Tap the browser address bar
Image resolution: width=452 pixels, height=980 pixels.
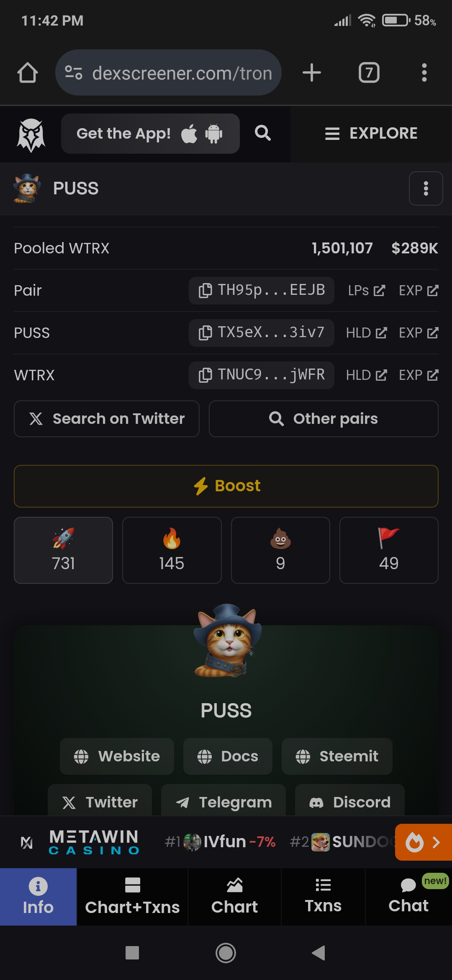click(168, 72)
